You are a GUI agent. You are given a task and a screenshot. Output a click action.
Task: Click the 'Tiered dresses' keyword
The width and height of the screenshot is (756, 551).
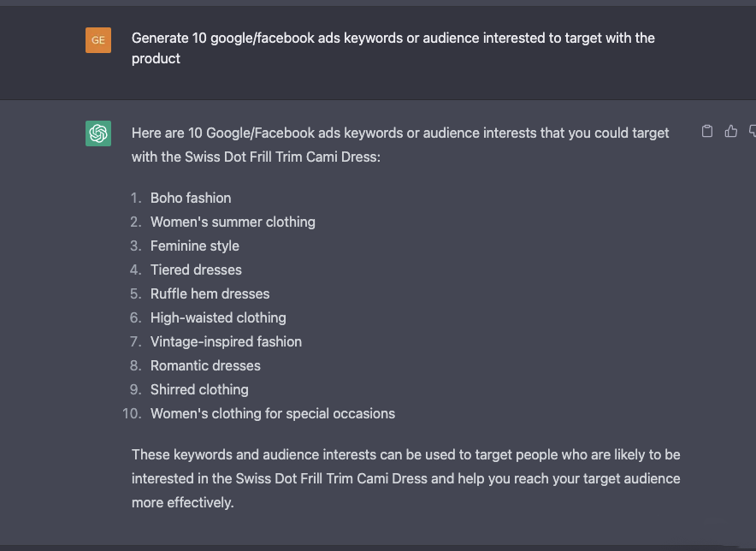click(x=196, y=270)
